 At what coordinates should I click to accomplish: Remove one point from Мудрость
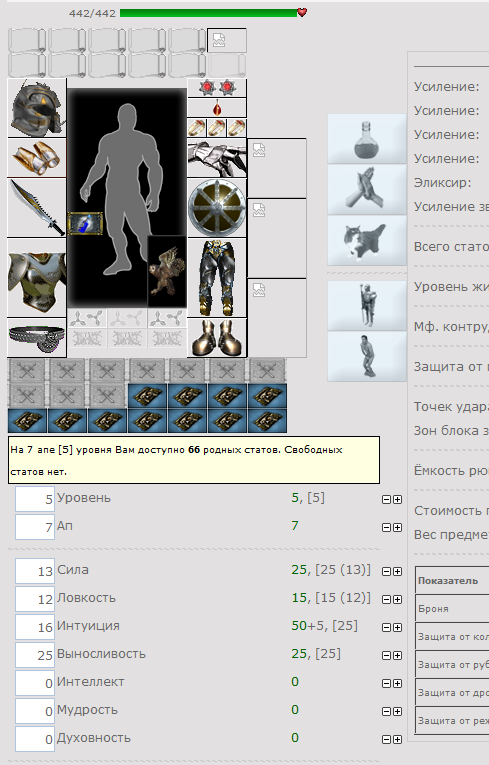click(387, 712)
